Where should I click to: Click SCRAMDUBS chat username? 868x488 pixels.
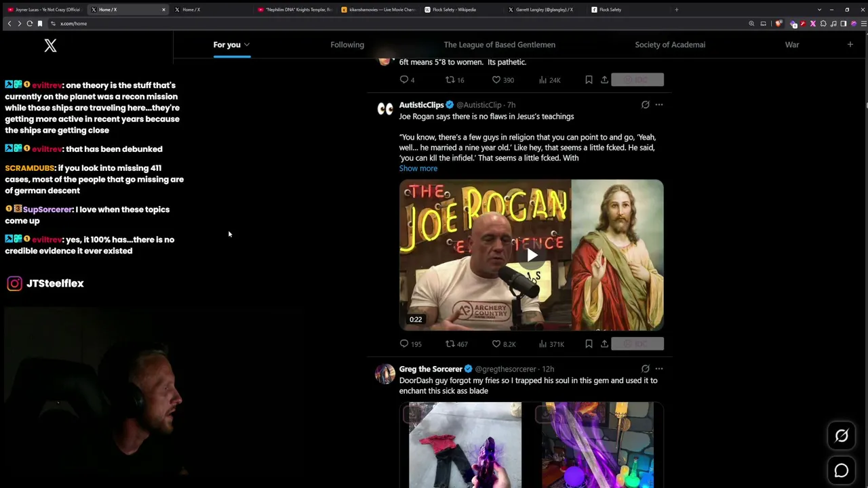30,168
